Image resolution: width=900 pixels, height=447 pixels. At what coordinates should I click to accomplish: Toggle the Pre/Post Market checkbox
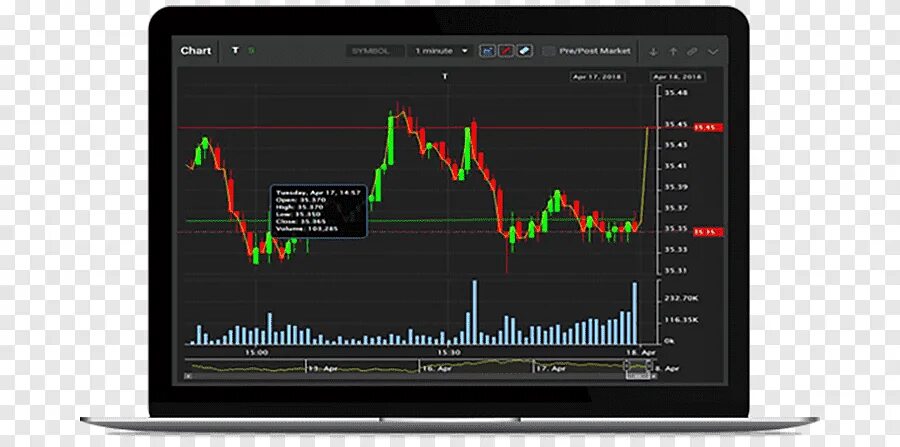point(549,51)
